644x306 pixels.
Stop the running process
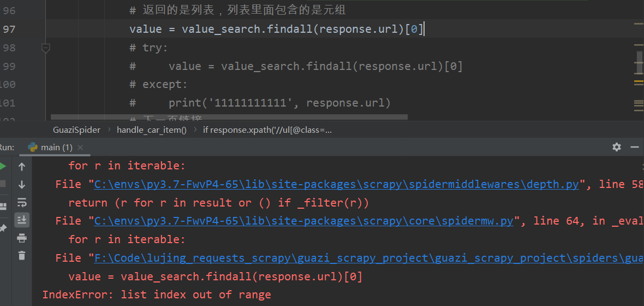click(x=3, y=184)
